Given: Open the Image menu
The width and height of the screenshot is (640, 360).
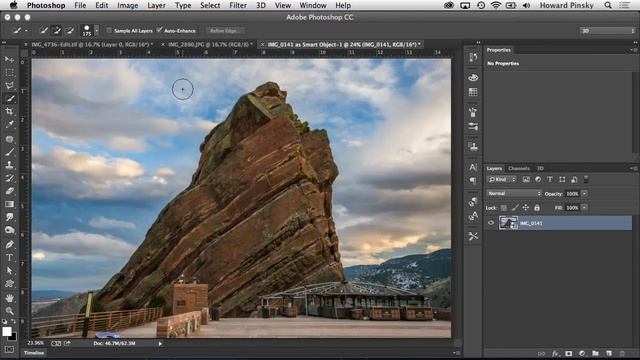Looking at the screenshot, I should (x=127, y=5).
